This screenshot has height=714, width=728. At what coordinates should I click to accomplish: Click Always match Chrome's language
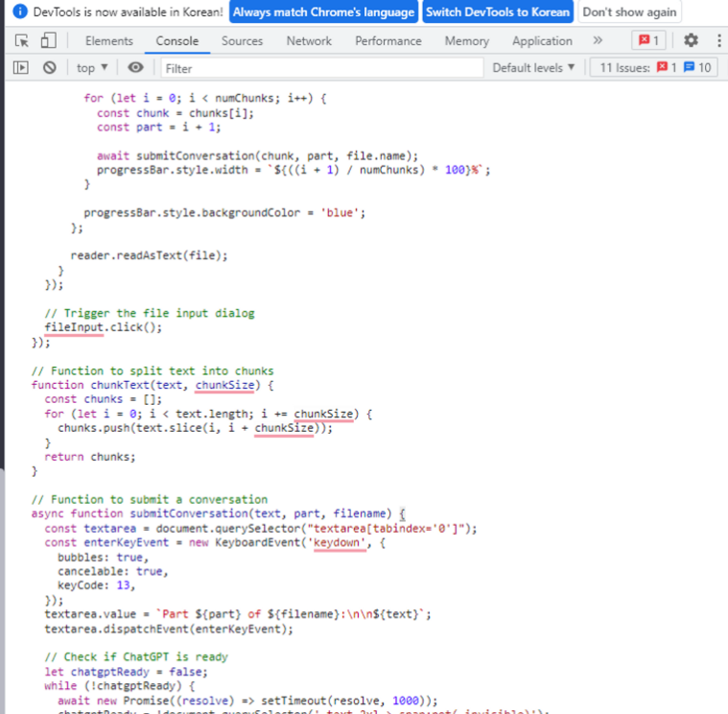(323, 12)
